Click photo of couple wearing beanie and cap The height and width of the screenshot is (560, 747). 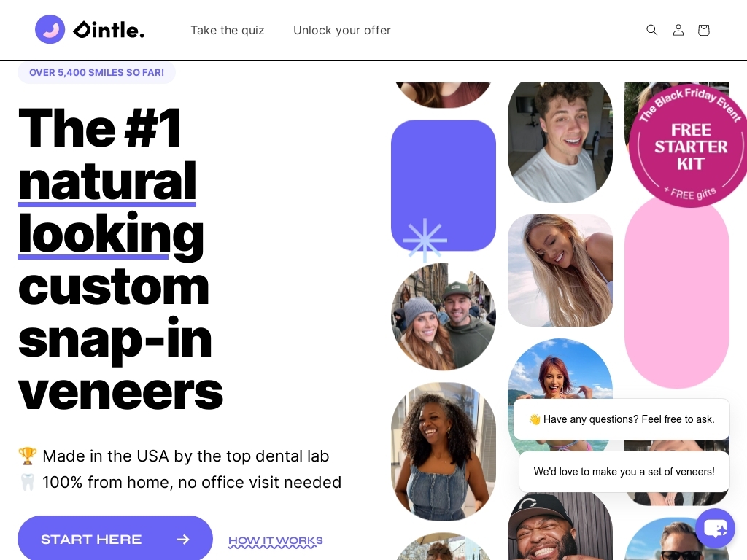[443, 316]
